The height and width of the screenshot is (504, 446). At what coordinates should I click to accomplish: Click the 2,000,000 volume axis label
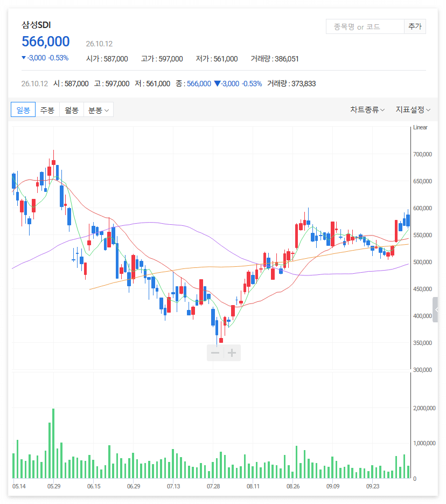coord(424,408)
